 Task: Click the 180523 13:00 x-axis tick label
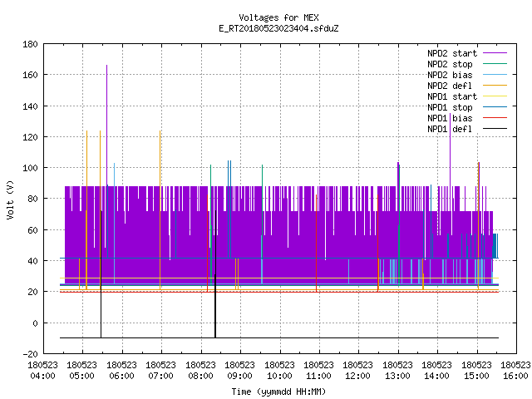pyautogui.click(x=397, y=371)
